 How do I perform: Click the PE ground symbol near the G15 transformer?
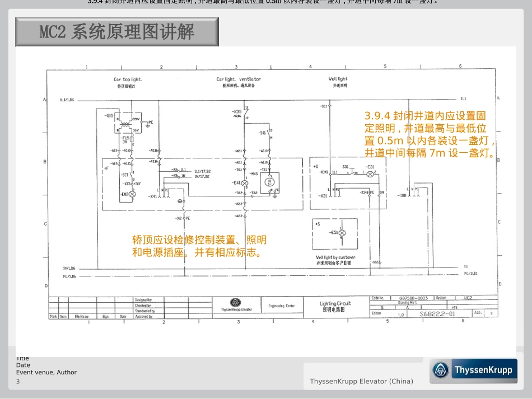tap(148, 126)
